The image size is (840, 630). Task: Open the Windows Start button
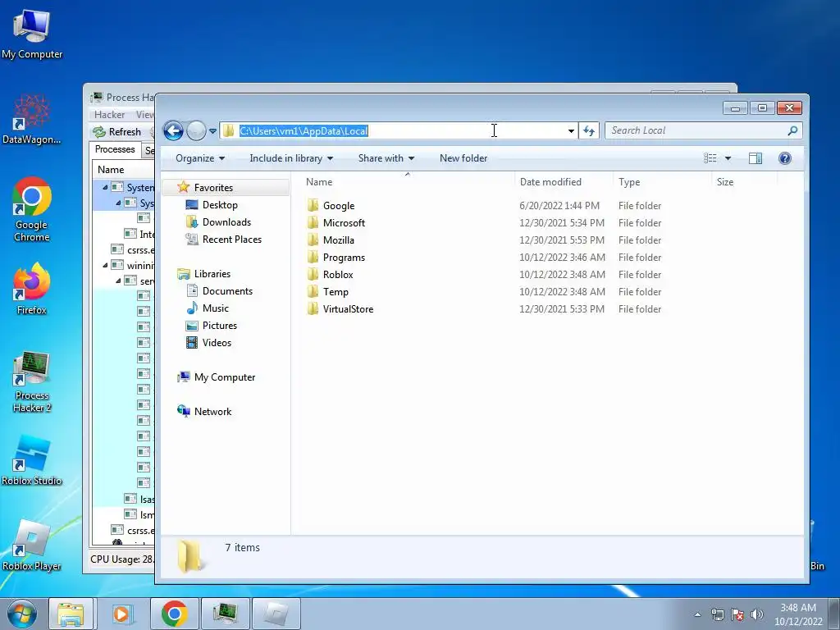22,614
